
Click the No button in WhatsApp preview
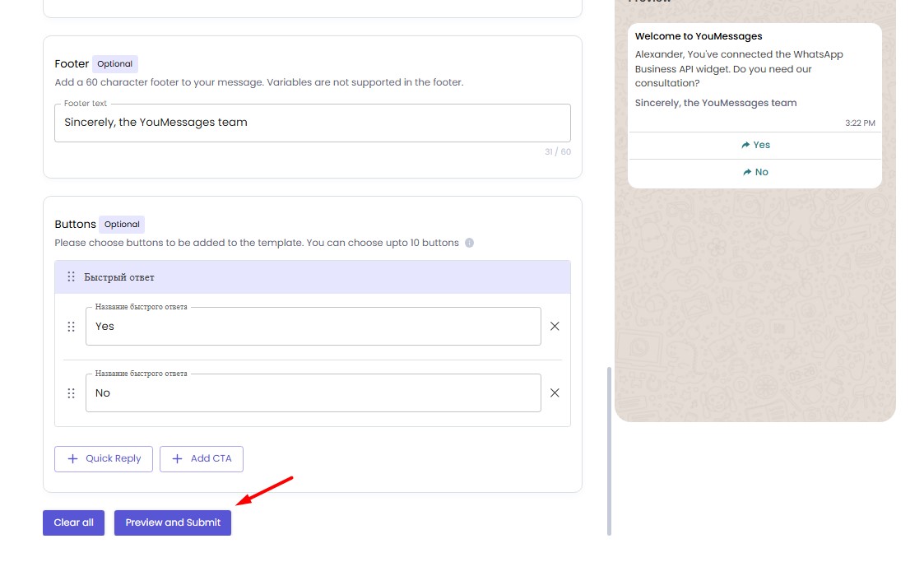tap(755, 173)
